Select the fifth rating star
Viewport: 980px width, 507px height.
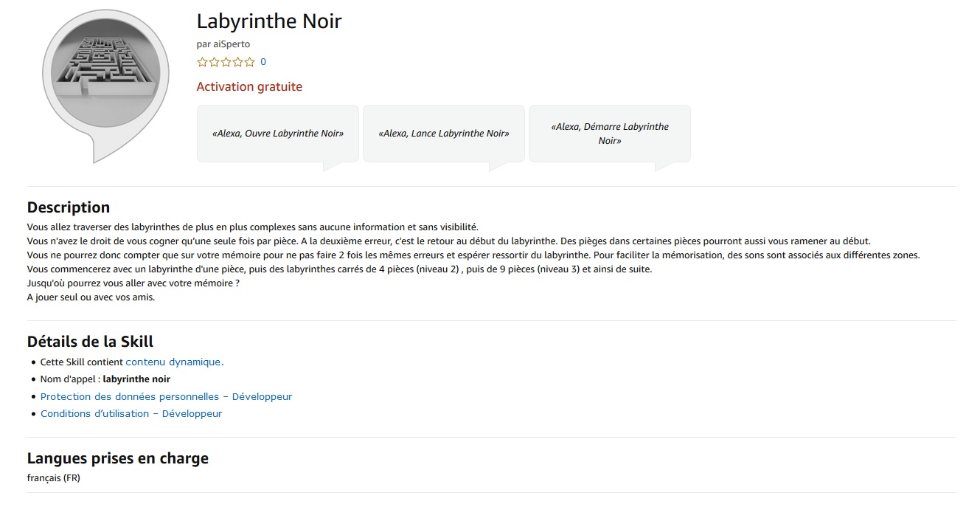coord(250,62)
